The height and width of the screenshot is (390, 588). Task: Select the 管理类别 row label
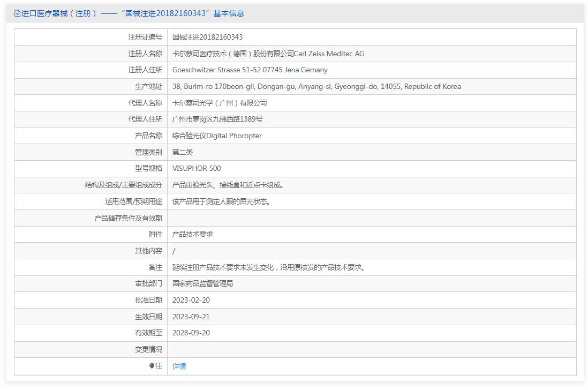click(148, 152)
